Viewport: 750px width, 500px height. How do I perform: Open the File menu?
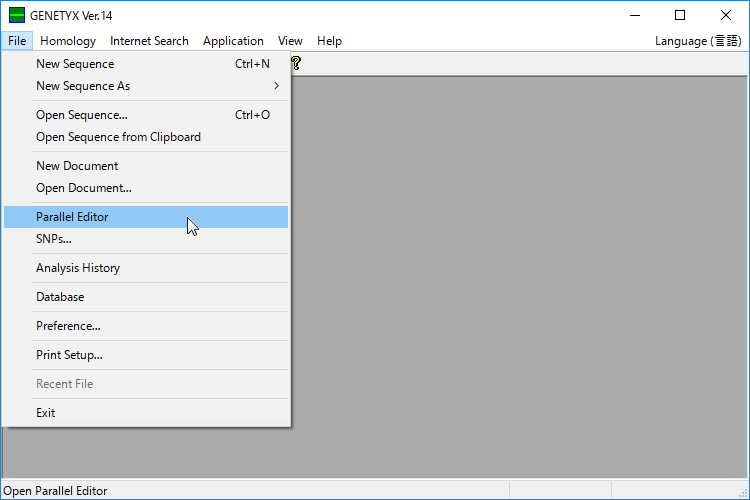pos(17,41)
